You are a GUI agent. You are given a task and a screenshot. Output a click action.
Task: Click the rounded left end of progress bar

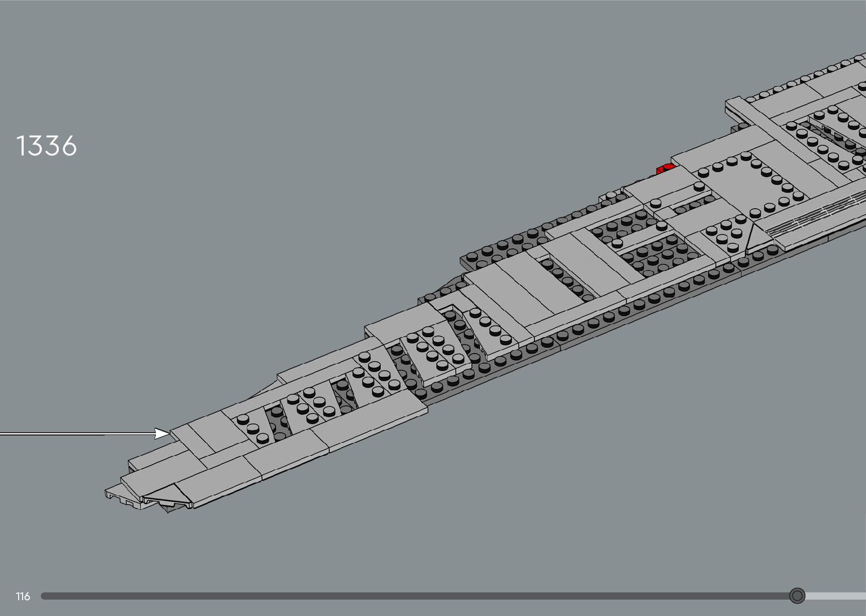(x=44, y=596)
